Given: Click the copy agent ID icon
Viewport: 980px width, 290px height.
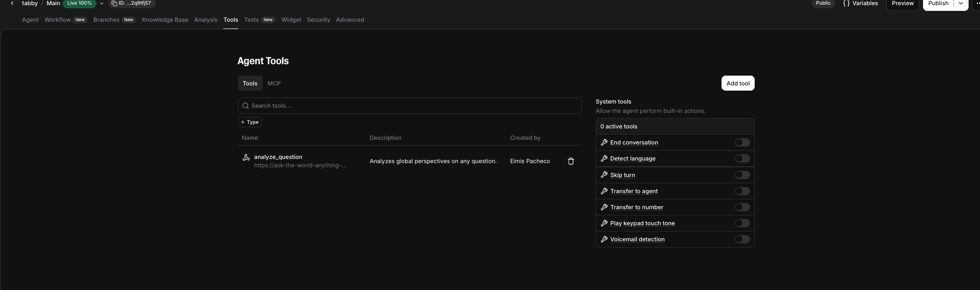Looking at the screenshot, I should [x=114, y=4].
